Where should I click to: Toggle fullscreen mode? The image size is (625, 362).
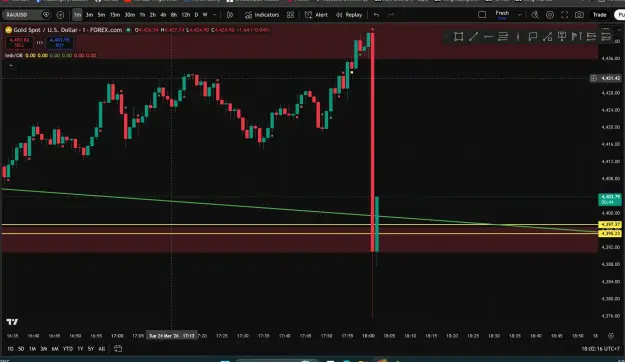tap(564, 15)
